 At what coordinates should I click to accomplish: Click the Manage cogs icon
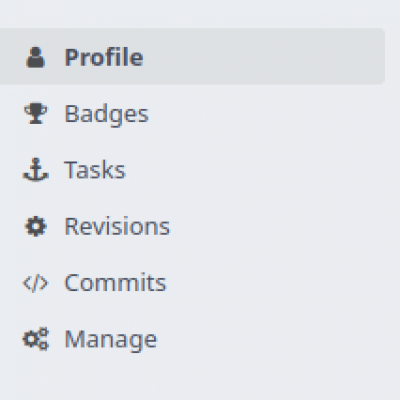pos(36,339)
